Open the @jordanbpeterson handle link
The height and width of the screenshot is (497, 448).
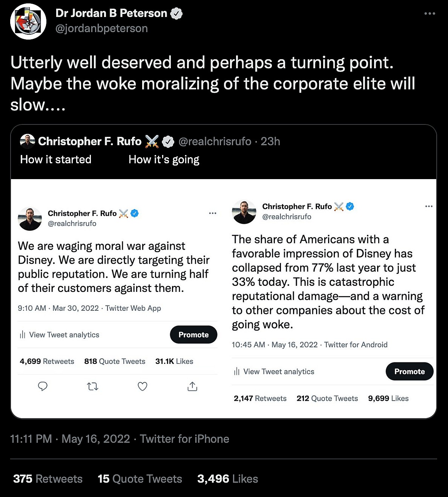pyautogui.click(x=101, y=28)
